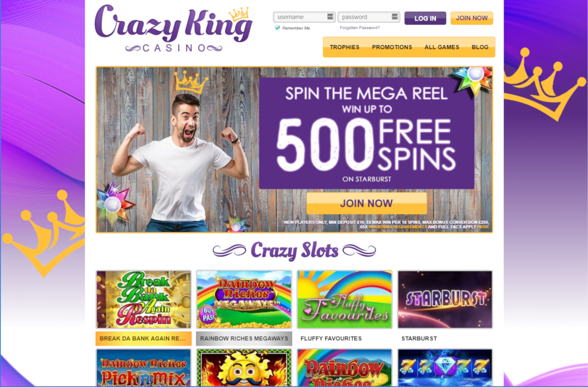Image resolution: width=588 pixels, height=387 pixels.
Task: Focus the username input field
Action: [303, 17]
